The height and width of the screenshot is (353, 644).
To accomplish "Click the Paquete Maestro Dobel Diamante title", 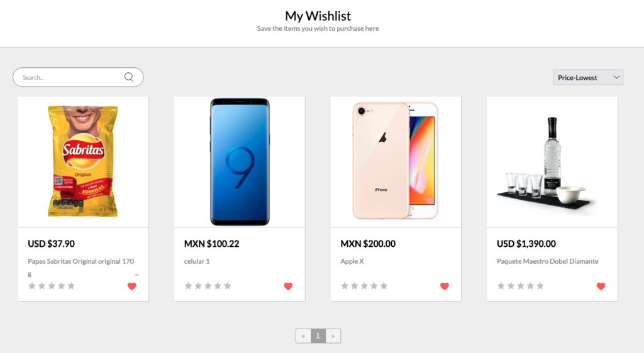I will (x=548, y=261).
